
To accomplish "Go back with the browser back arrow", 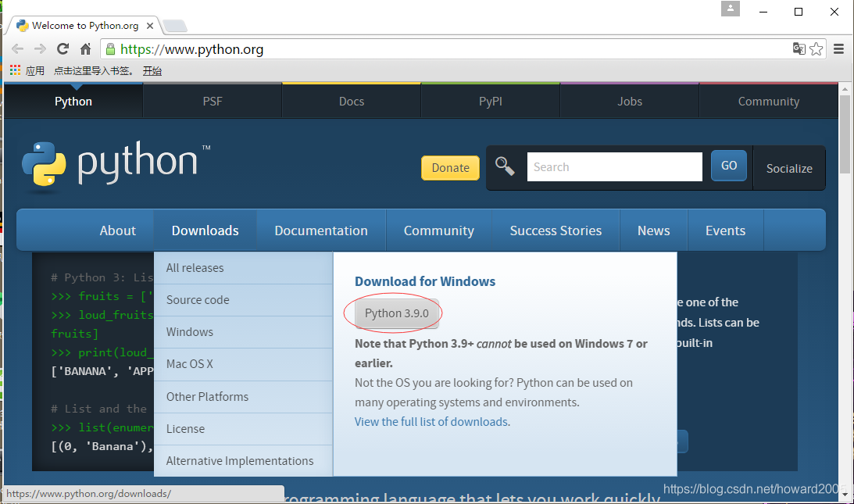I will [17, 49].
